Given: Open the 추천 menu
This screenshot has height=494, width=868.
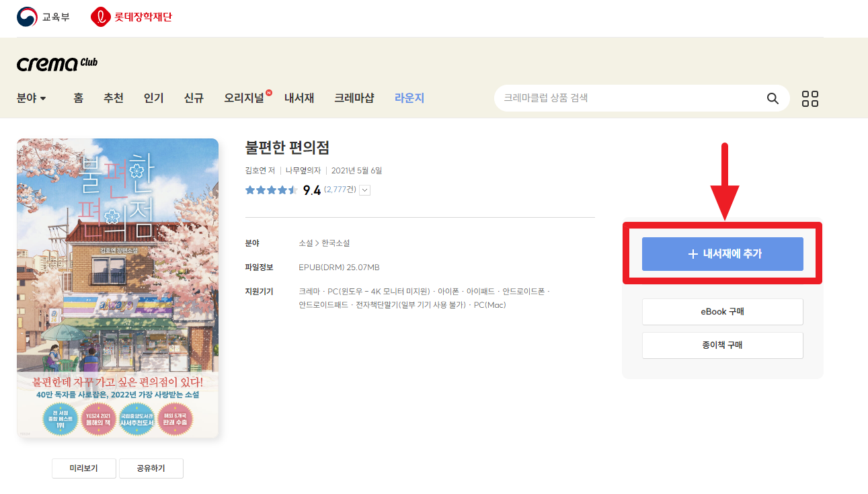Looking at the screenshot, I should click(x=114, y=98).
